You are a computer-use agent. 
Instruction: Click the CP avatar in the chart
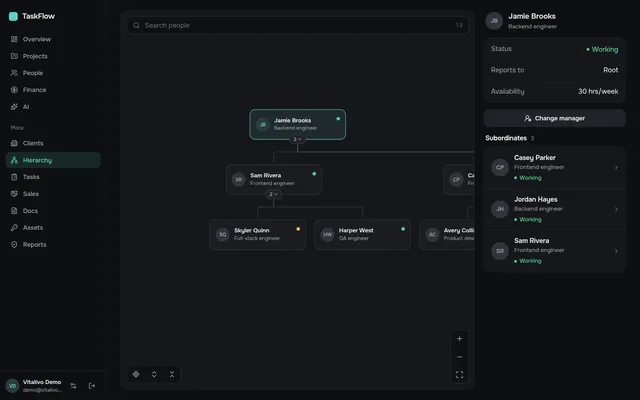point(456,180)
